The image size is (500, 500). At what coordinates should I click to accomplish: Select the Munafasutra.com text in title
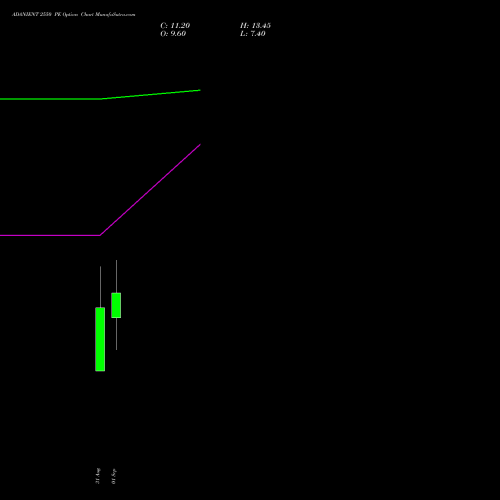coord(115,15)
